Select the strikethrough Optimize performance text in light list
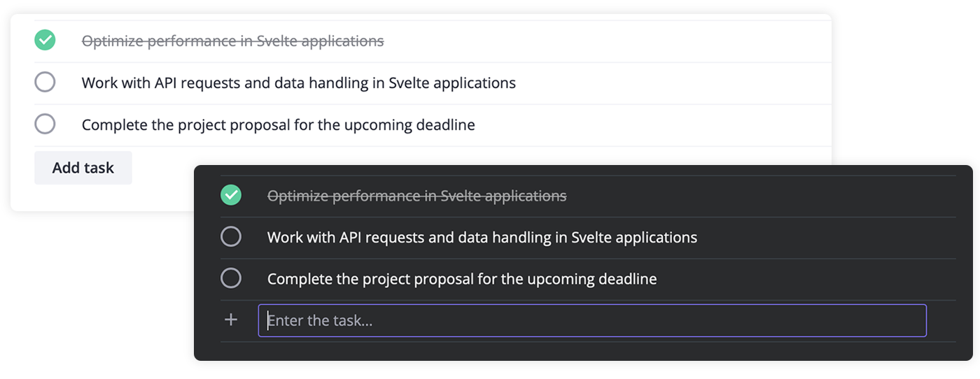The height and width of the screenshot is (379, 980). (x=232, y=41)
